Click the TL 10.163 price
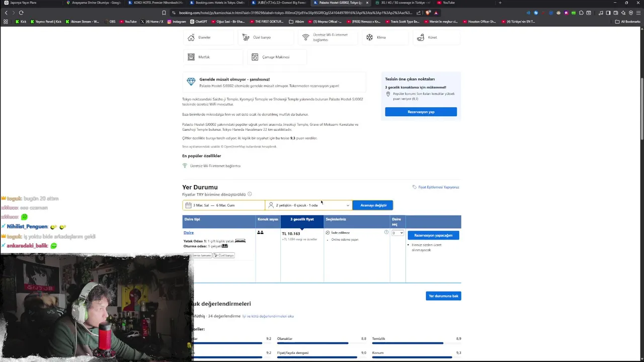 [x=291, y=233]
